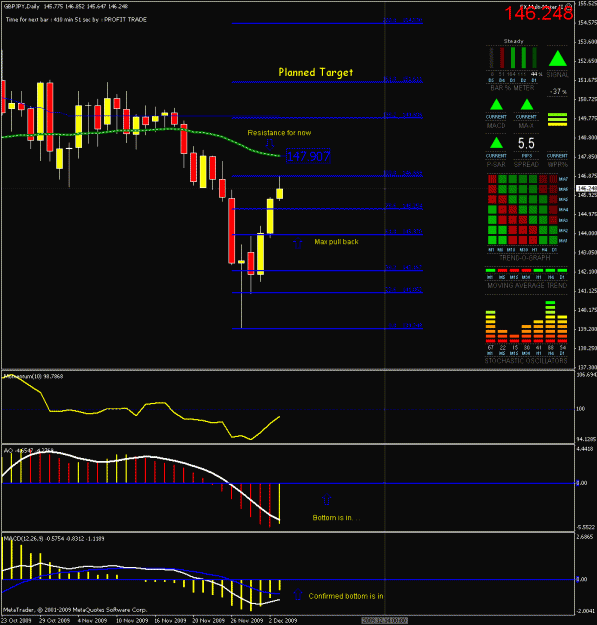Click the '2 Dec 2009' date on time axis
Screen dimensions: 597x625
pyautogui.click(x=283, y=620)
